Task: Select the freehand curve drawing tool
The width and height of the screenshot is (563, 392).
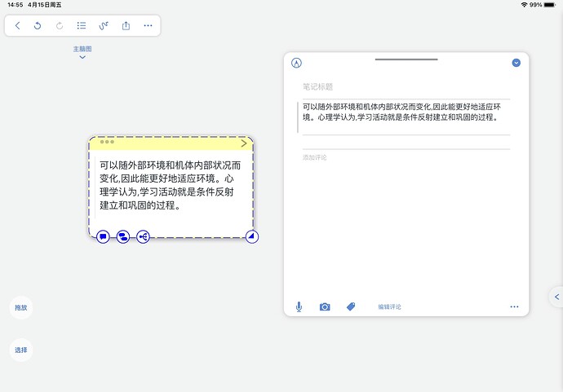Action: 104,26
